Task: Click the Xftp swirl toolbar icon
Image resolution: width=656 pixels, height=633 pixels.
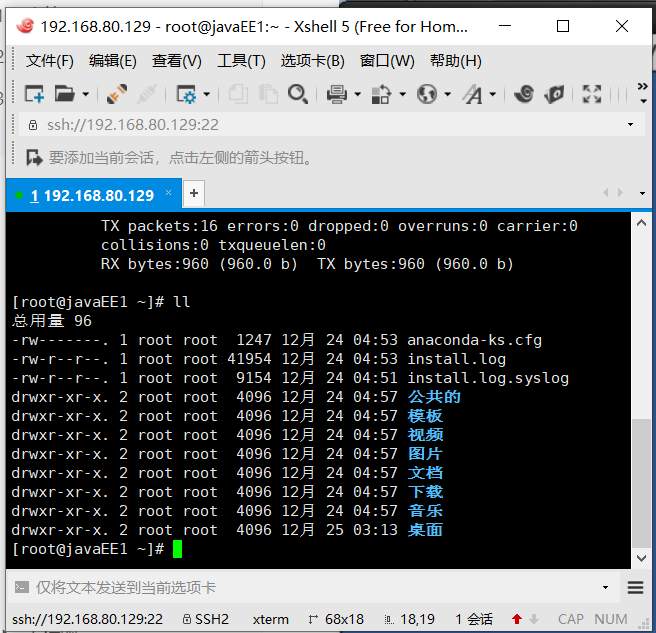Action: pyautogui.click(x=524, y=94)
